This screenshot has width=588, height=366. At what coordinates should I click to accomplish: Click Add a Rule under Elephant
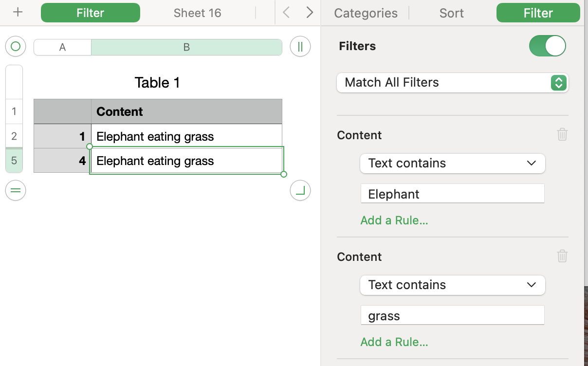[x=394, y=220]
